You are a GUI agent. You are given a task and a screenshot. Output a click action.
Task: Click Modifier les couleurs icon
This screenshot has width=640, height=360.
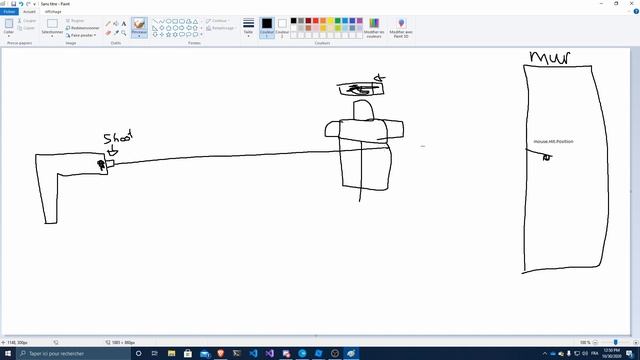(x=374, y=23)
